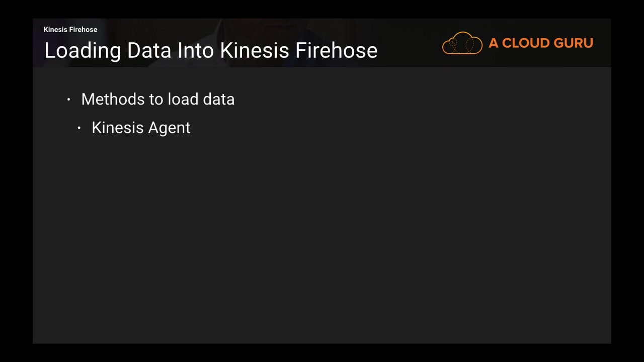
Task: Click the bullet dot before "Methods to load data"
Action: [69, 100]
